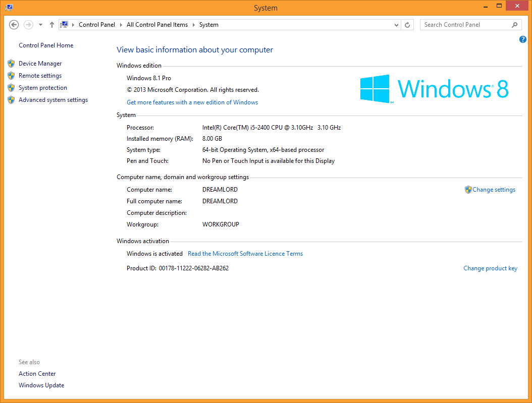Click shield icon beside Remote settings

pos(11,76)
